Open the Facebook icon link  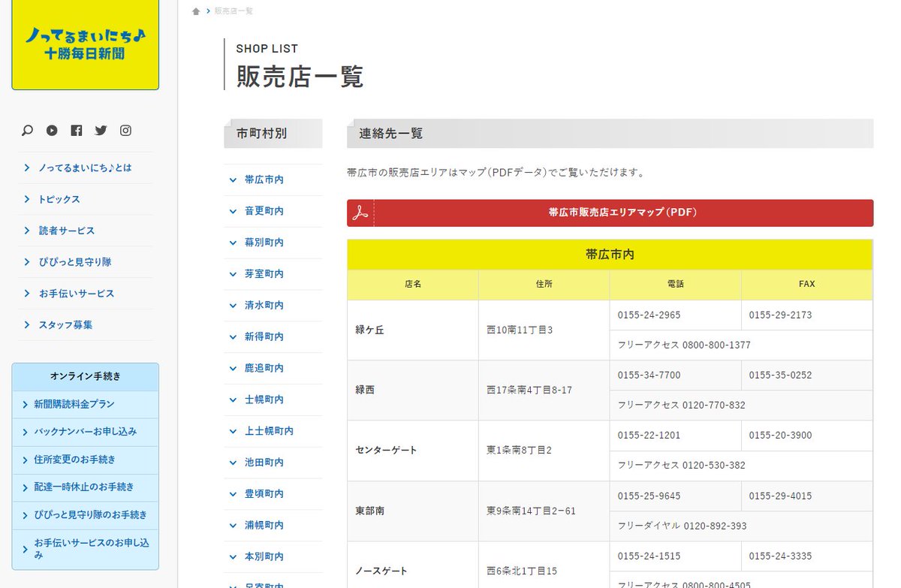(x=77, y=131)
